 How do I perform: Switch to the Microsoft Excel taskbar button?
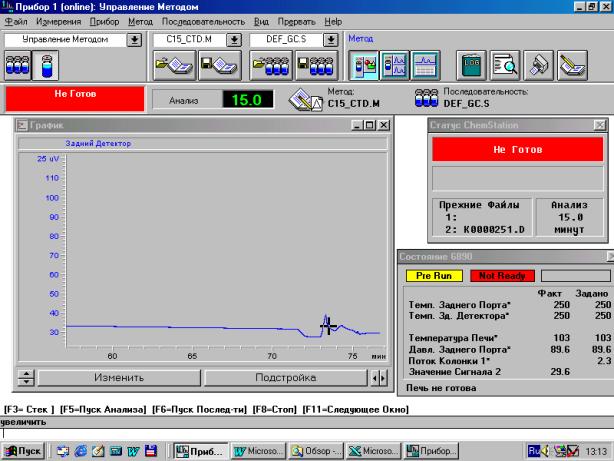[374, 451]
